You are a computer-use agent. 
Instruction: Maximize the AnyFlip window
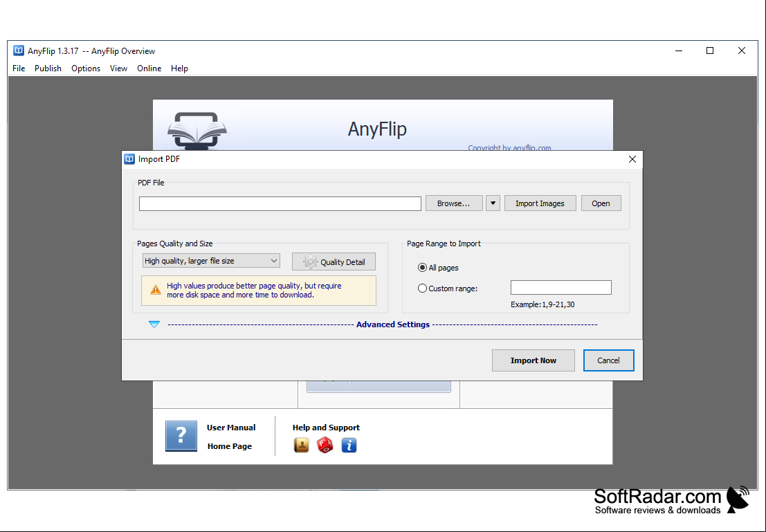[710, 51]
